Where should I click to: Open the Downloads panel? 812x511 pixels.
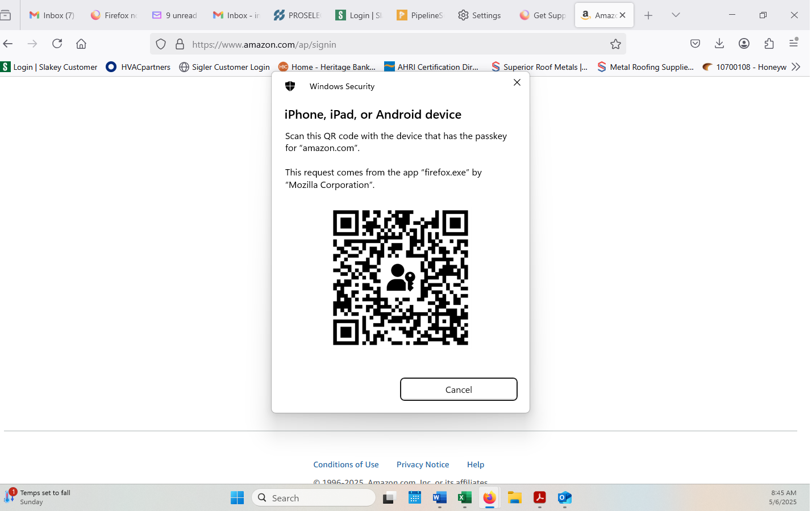(719, 44)
